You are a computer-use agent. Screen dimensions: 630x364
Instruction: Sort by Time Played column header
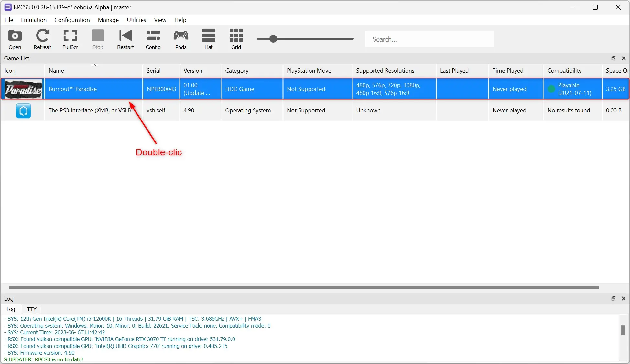click(x=516, y=71)
